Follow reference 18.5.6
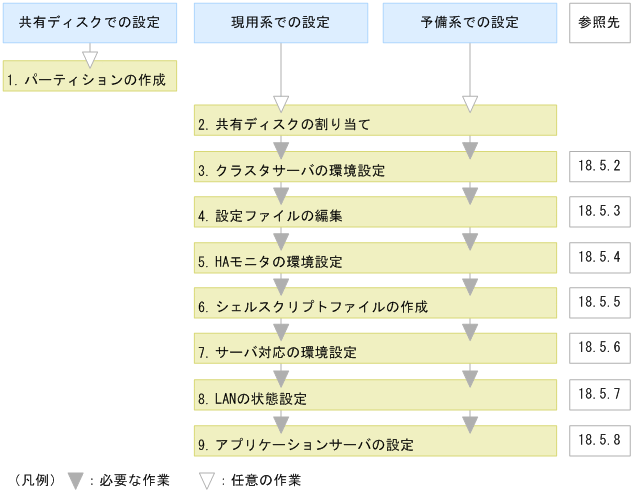633x493 pixels. point(599,347)
